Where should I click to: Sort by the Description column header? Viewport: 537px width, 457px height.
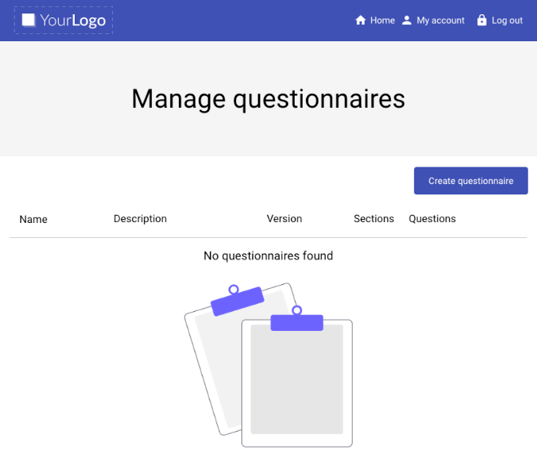coord(140,219)
